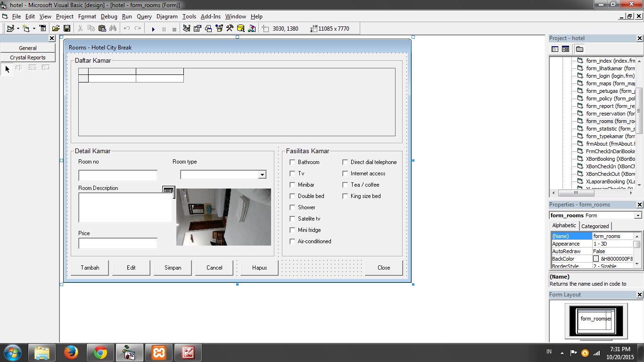This screenshot has width=644, height=362.
Task: Open Firefox from the taskbar
Action: [71, 353]
